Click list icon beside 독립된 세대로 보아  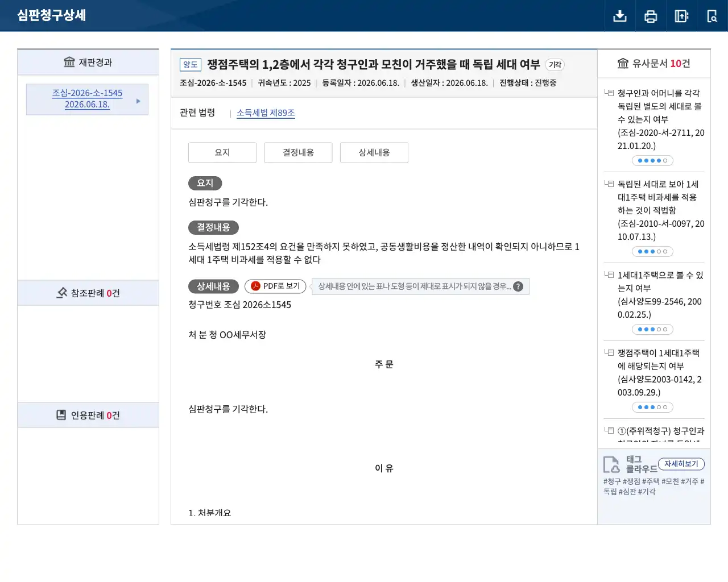pyautogui.click(x=609, y=184)
